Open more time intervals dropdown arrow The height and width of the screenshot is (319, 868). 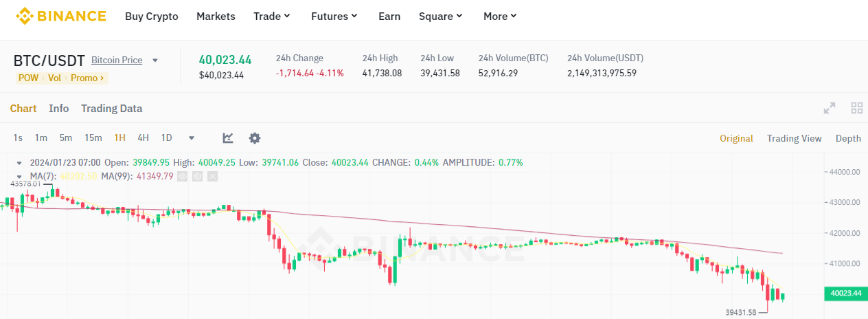pos(191,138)
